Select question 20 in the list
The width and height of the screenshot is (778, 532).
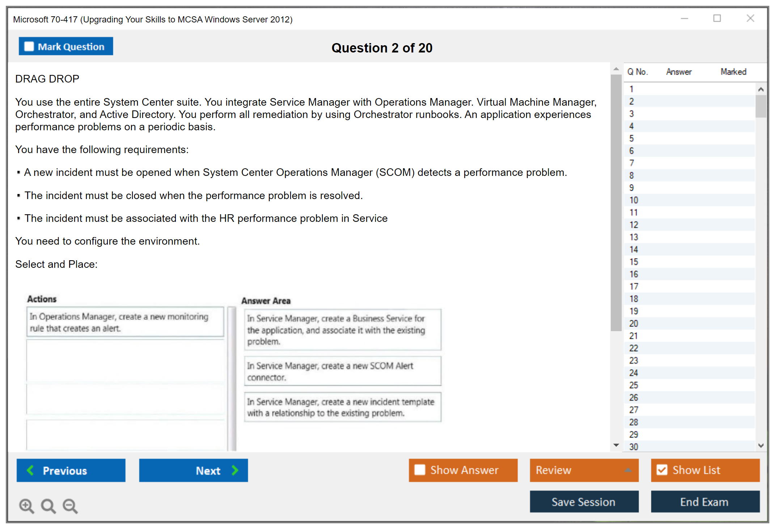tap(634, 324)
